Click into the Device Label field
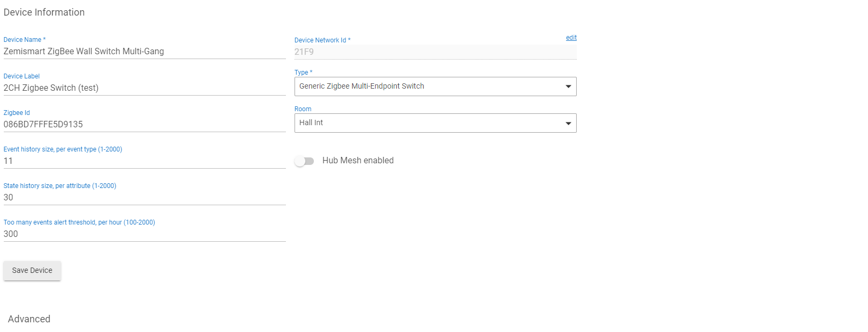Viewport: 868px width, 332px height. [x=144, y=88]
